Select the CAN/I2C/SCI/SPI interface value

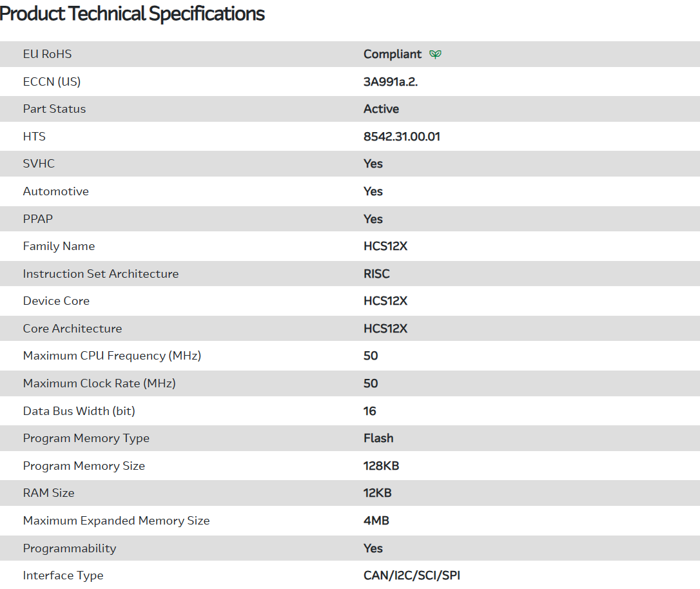[x=411, y=575]
